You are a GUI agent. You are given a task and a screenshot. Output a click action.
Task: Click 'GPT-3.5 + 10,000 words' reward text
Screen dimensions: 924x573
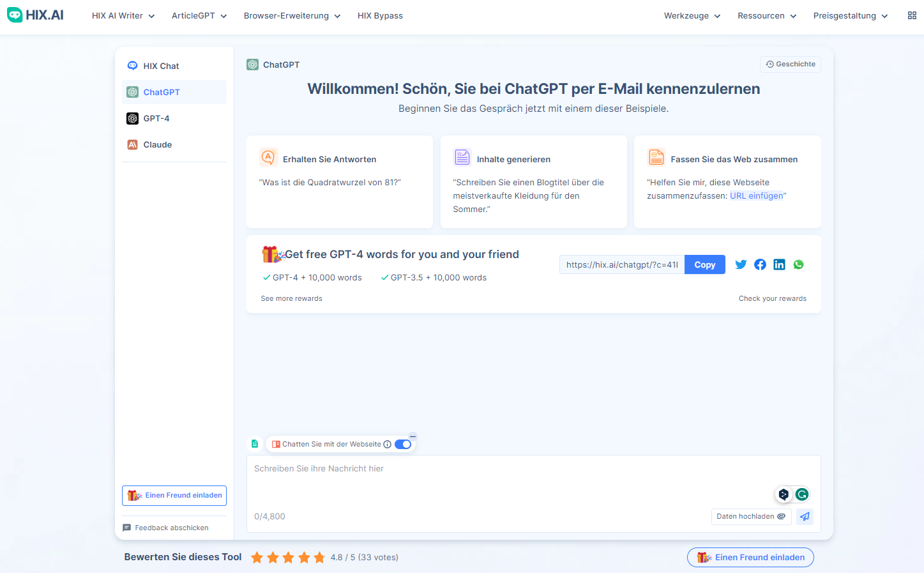point(439,277)
